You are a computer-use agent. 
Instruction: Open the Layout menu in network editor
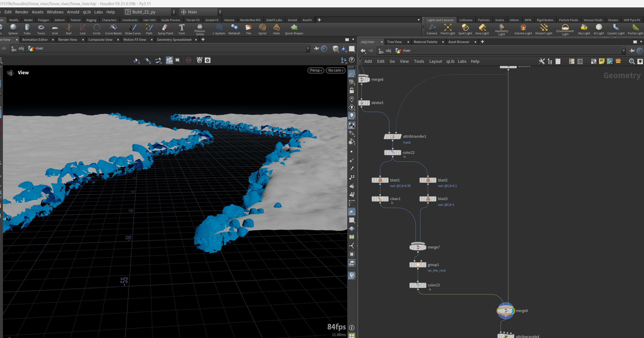(435, 61)
